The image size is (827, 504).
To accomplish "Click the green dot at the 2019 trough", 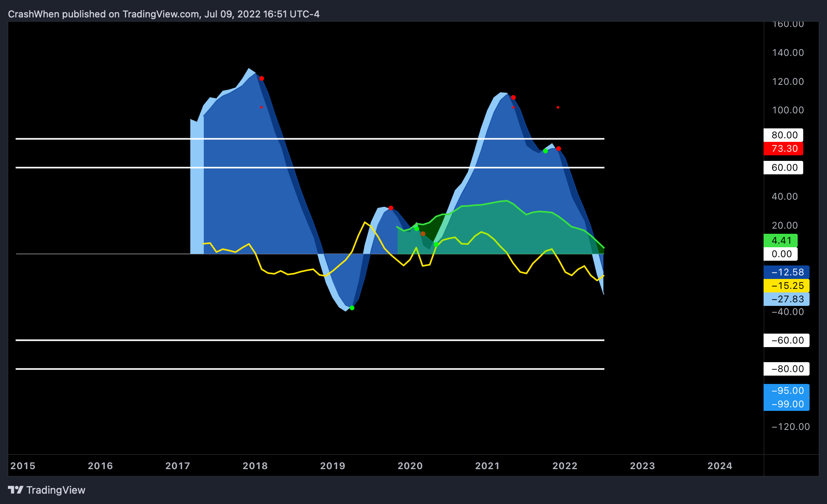I will pyautogui.click(x=352, y=308).
